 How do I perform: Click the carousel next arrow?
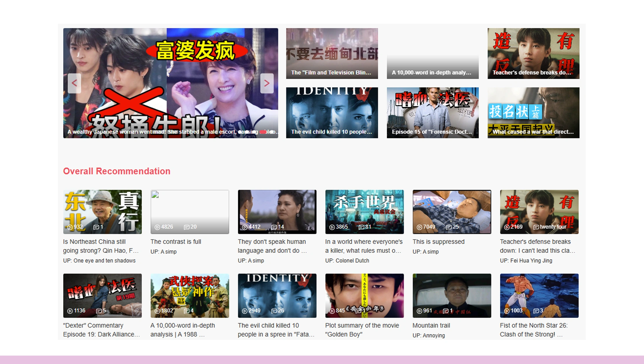pyautogui.click(x=267, y=83)
